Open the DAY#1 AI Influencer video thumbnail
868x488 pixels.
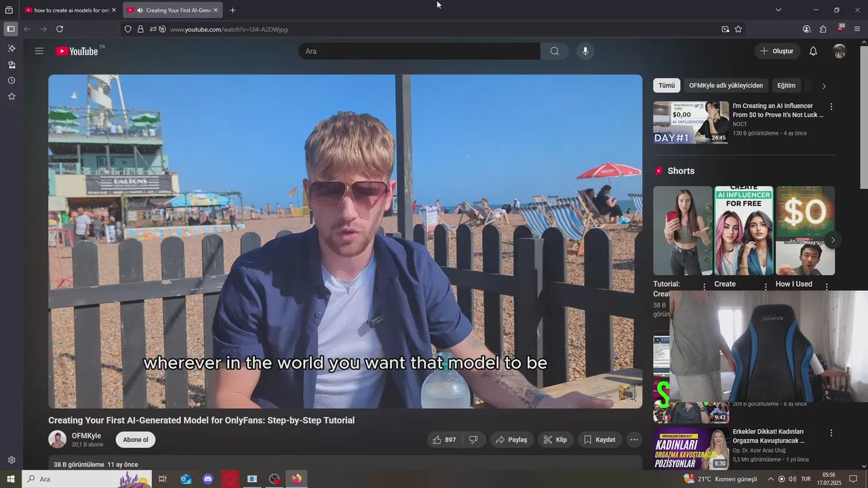(x=691, y=123)
